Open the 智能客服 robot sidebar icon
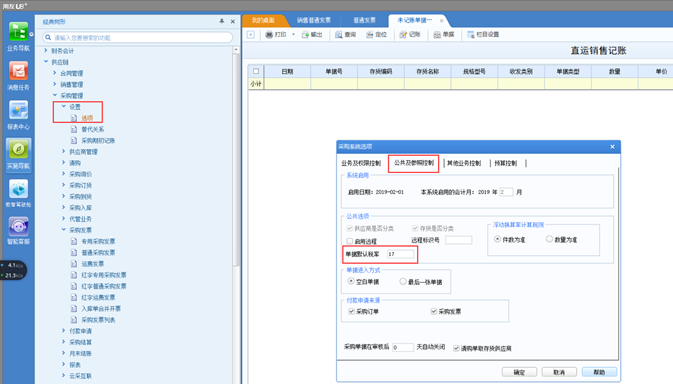The image size is (673, 384). point(18,226)
